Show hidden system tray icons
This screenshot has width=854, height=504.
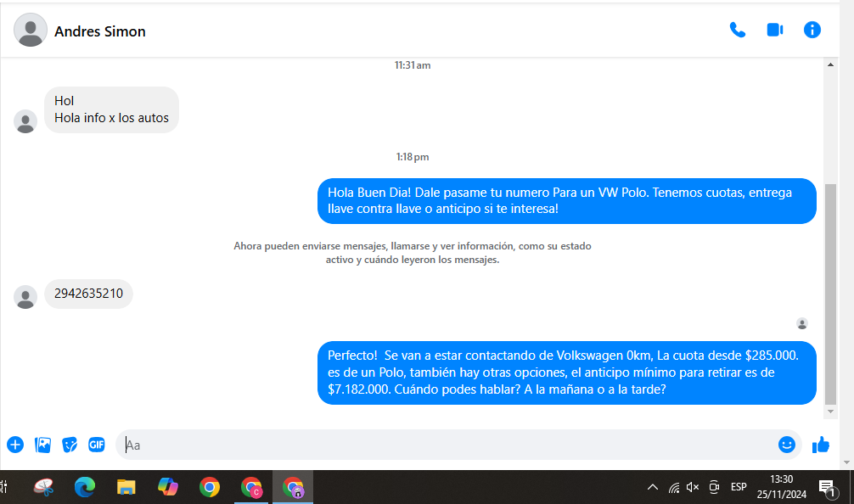point(653,487)
